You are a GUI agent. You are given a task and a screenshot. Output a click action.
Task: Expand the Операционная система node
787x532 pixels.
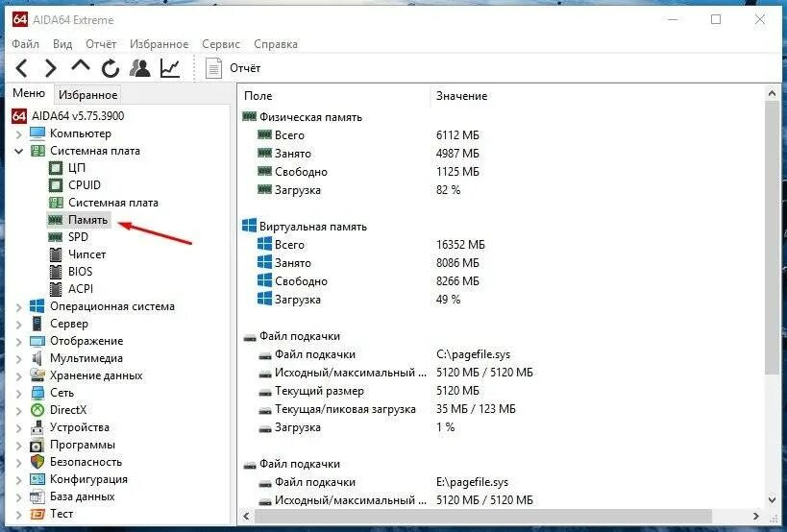click(x=18, y=307)
